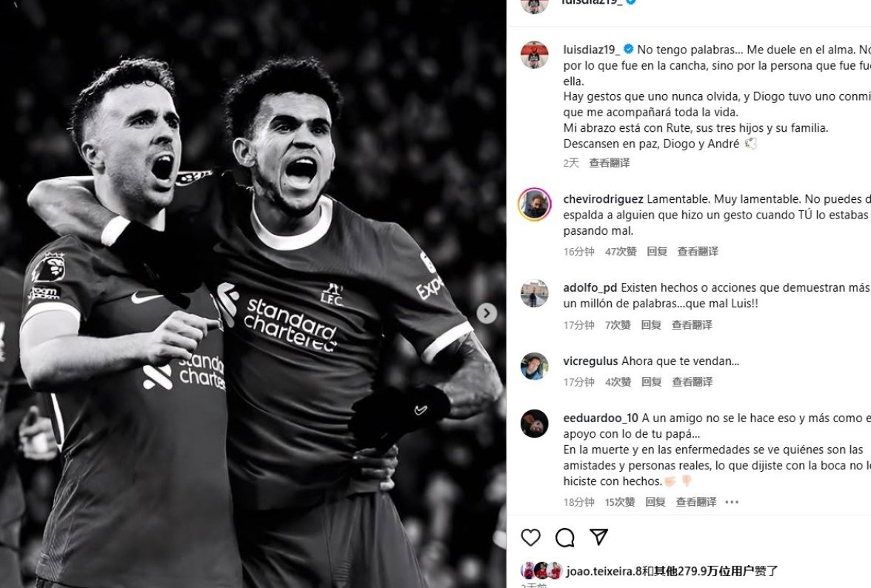Translate the luisdiaz19_ caption text
871x588 pixels.
click(610, 163)
